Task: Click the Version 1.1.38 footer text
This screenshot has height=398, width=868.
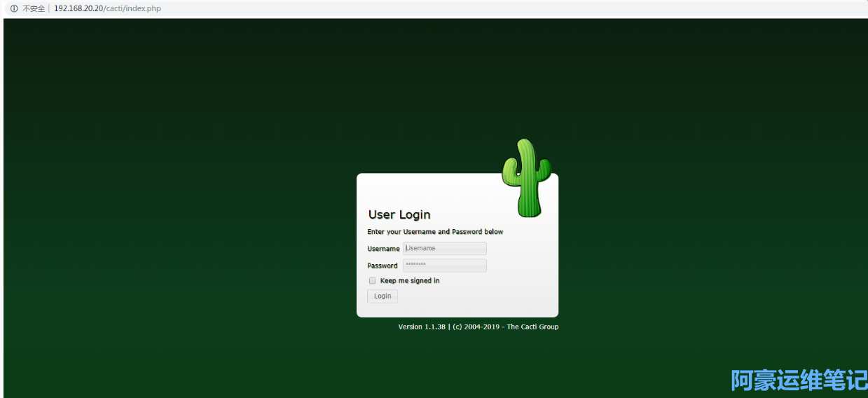Action: pos(422,327)
